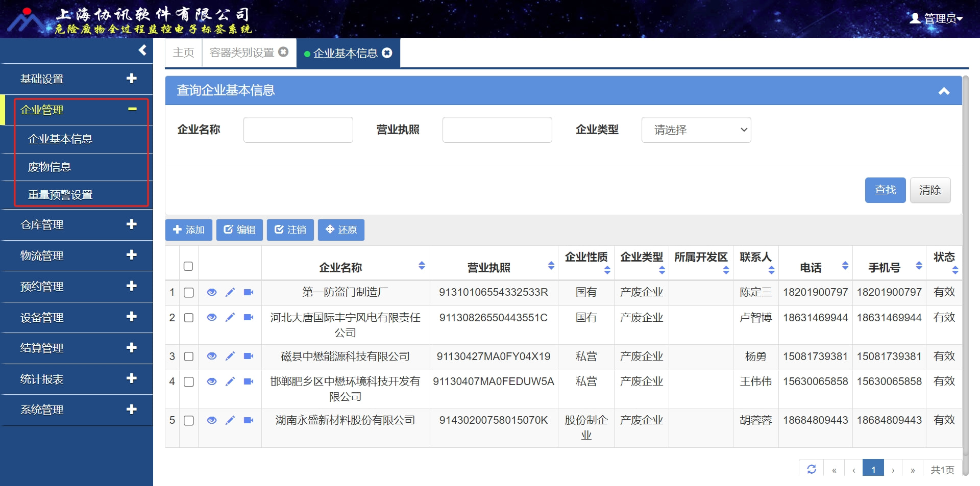Screen dimensions: 980x486
Task: Focus the 企业名称 search input
Action: click(x=298, y=130)
